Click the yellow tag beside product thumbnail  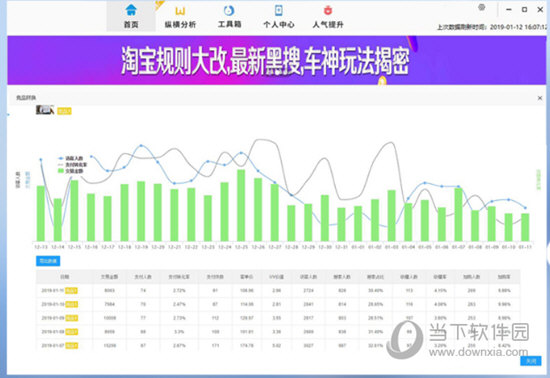click(x=65, y=111)
